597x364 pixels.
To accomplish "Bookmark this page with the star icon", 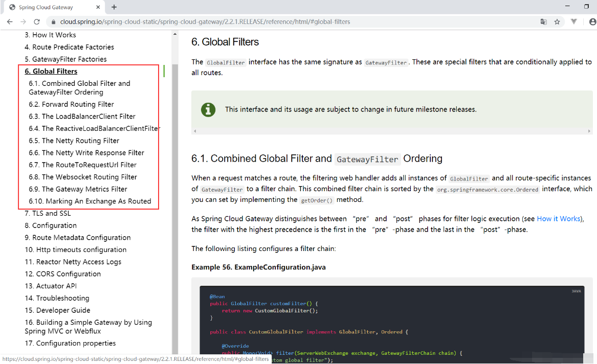I will tap(557, 22).
